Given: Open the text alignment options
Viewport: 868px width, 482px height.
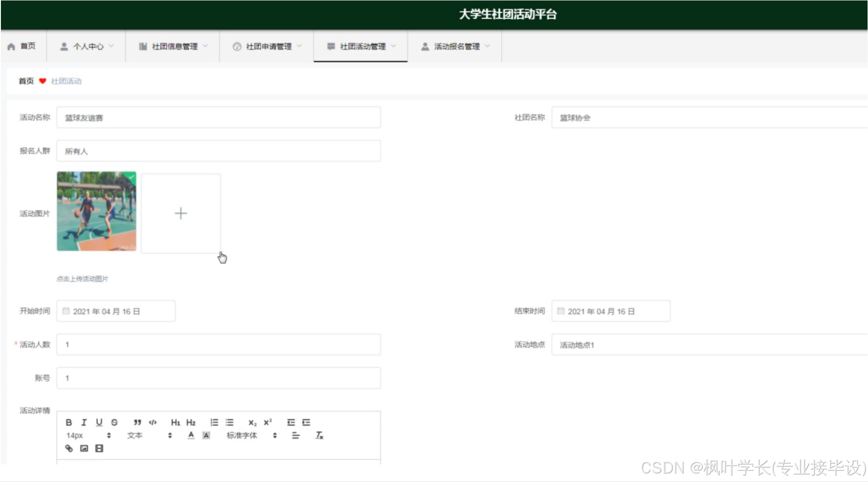Looking at the screenshot, I should [295, 435].
